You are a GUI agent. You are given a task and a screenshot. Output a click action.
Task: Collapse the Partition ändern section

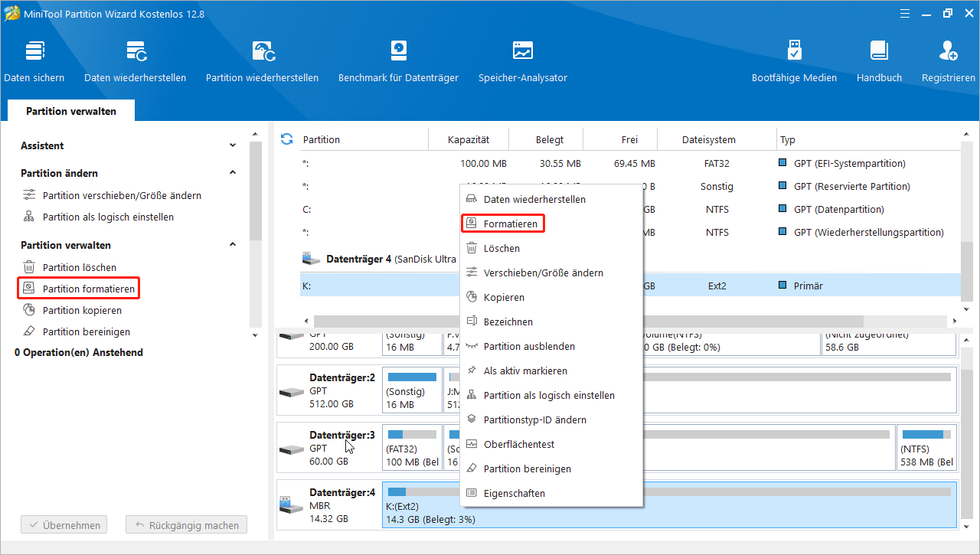coord(233,173)
